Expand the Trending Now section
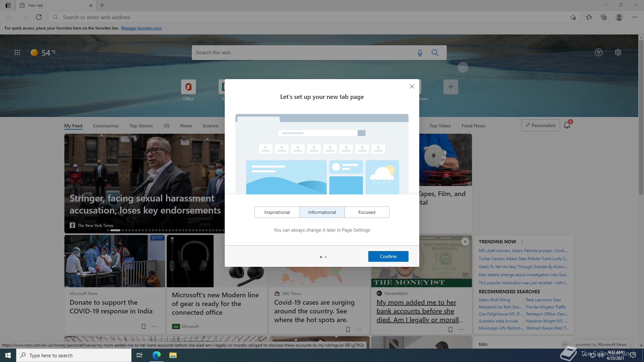Viewport: 644px width, 362px height. 522,242
